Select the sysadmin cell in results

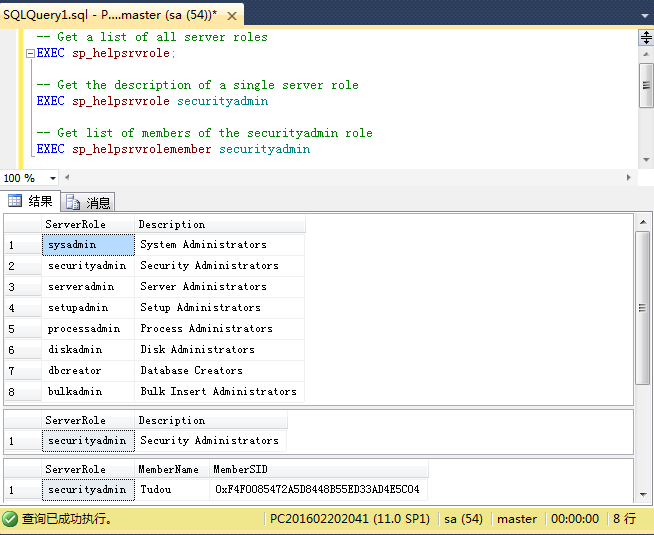point(88,245)
